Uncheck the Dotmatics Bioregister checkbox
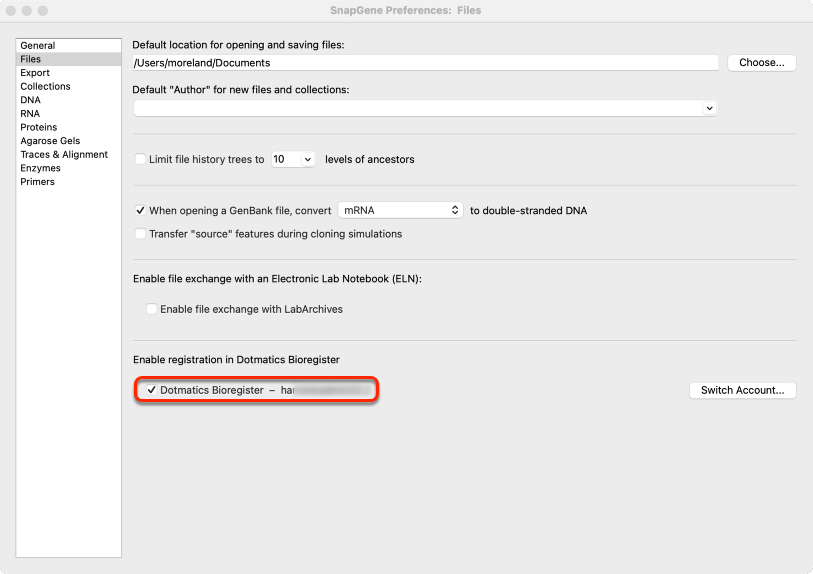 [151, 390]
